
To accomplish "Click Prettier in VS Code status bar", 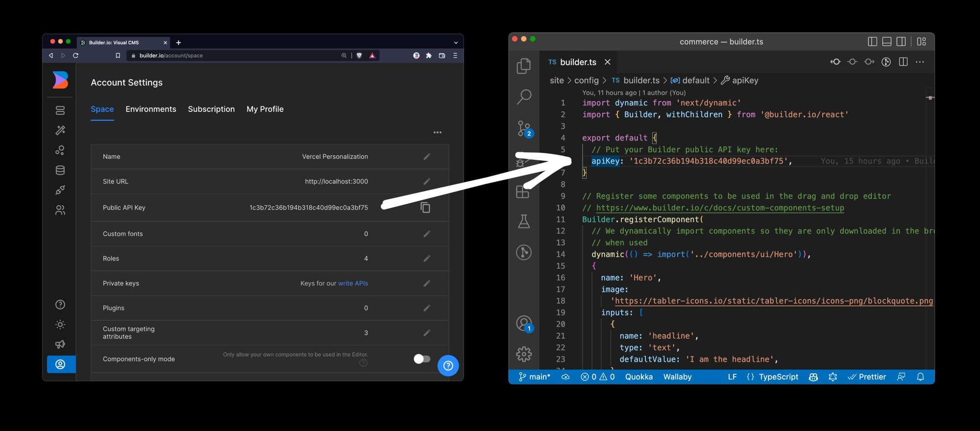I will tap(867, 377).
